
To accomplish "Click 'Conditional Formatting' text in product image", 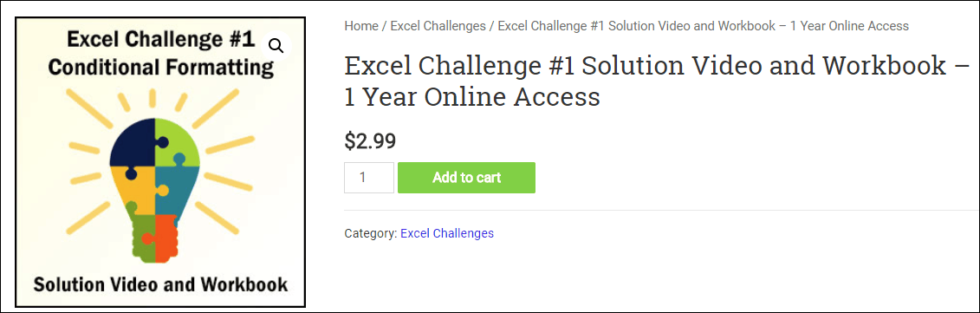I will click(160, 68).
